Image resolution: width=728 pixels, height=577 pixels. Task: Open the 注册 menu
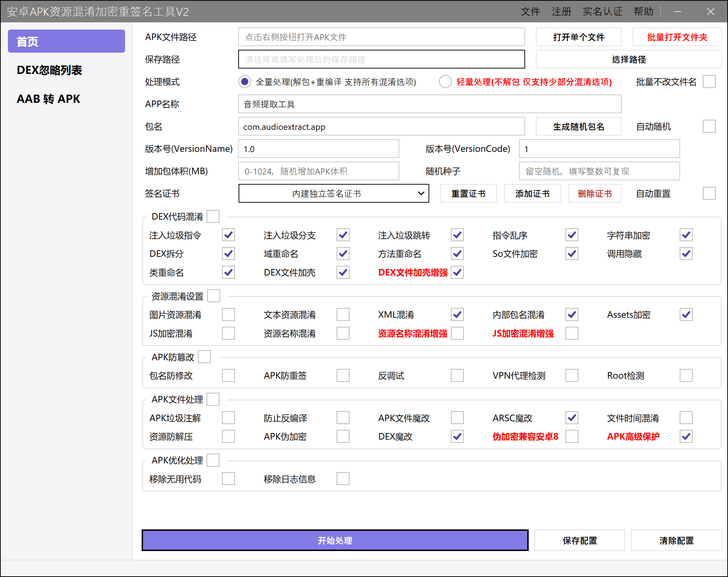click(561, 12)
